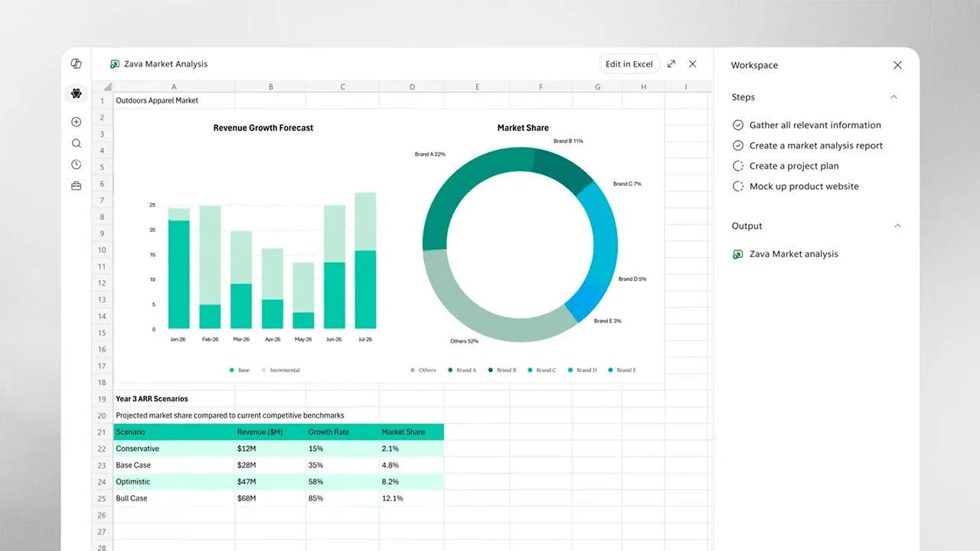Click the 'Scenario' table header cell
Viewport: 980px width, 551px height.
click(x=174, y=432)
